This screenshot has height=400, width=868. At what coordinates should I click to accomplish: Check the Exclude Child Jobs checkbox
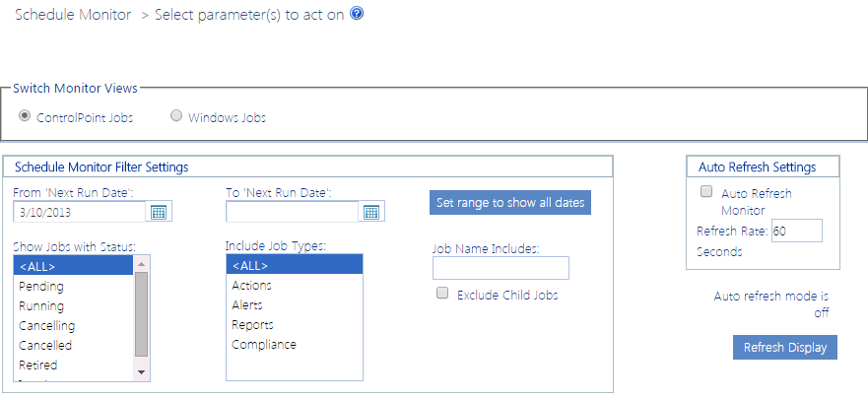(x=442, y=293)
